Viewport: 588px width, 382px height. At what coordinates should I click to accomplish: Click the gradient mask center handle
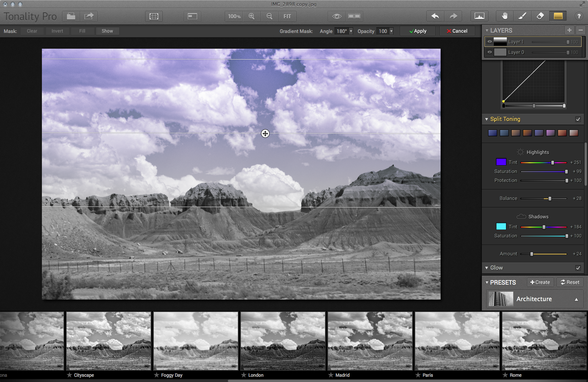click(x=265, y=133)
